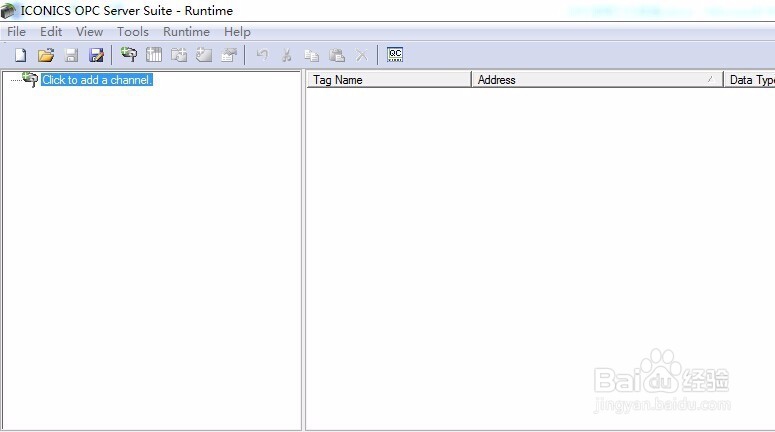Select 'Click to add a channel.' entry
775x432 pixels.
click(x=97, y=80)
